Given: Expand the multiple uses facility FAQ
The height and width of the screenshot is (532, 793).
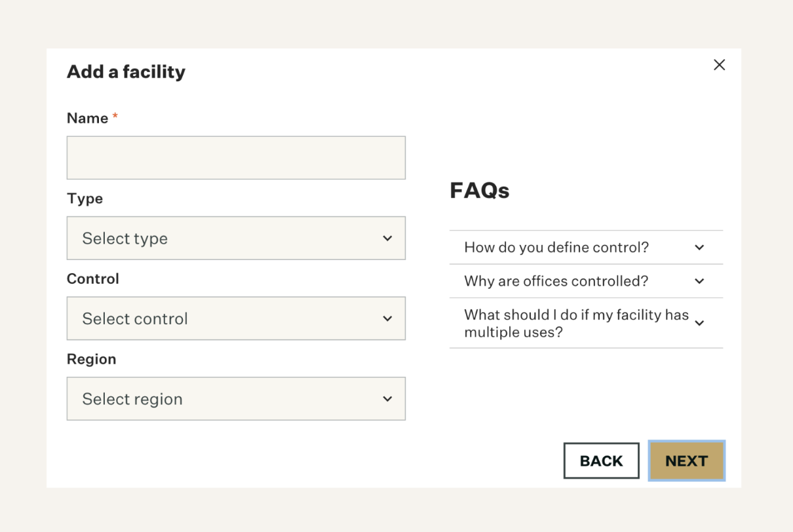Looking at the screenshot, I should (586, 323).
